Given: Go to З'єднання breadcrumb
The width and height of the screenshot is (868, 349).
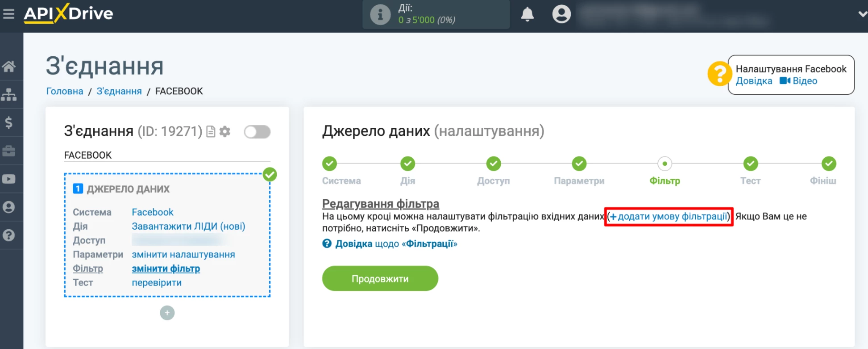Looking at the screenshot, I should point(119,91).
